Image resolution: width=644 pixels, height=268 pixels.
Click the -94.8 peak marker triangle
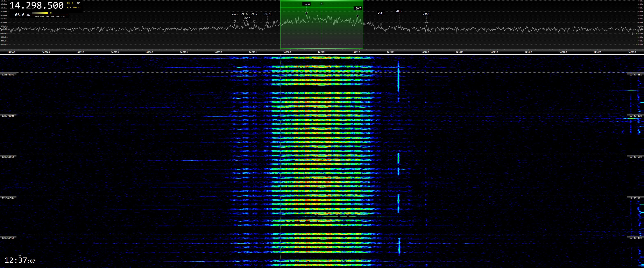[x=381, y=25]
